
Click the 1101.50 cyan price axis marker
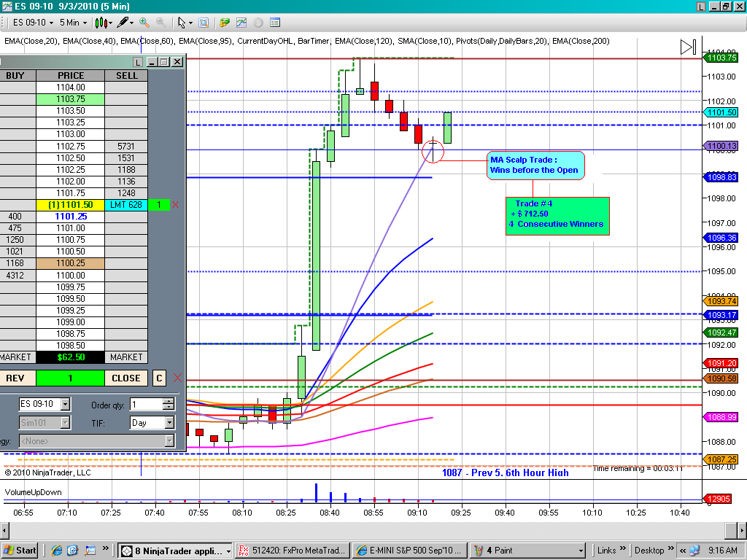point(721,112)
